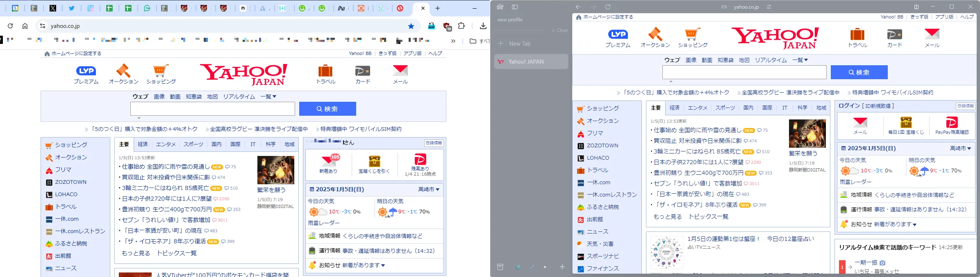
Task: Copy link icon beside yahoo.co.jp in right browser
Action: click(724, 7)
